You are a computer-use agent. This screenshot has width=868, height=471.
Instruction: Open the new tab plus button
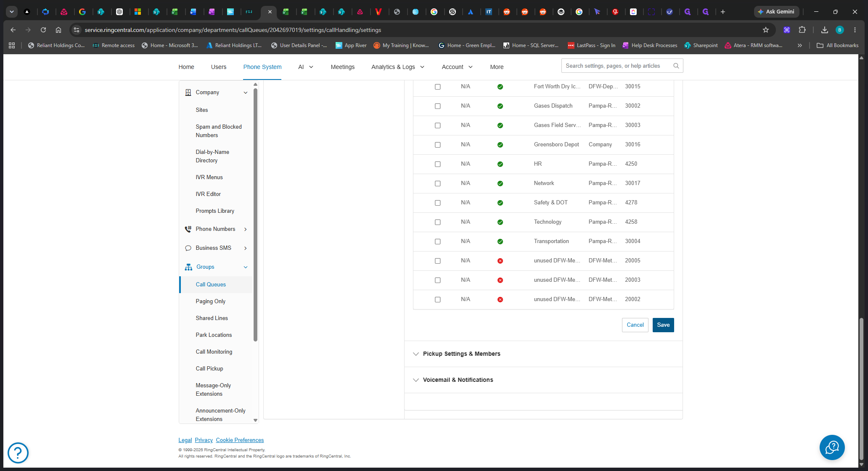pos(723,12)
